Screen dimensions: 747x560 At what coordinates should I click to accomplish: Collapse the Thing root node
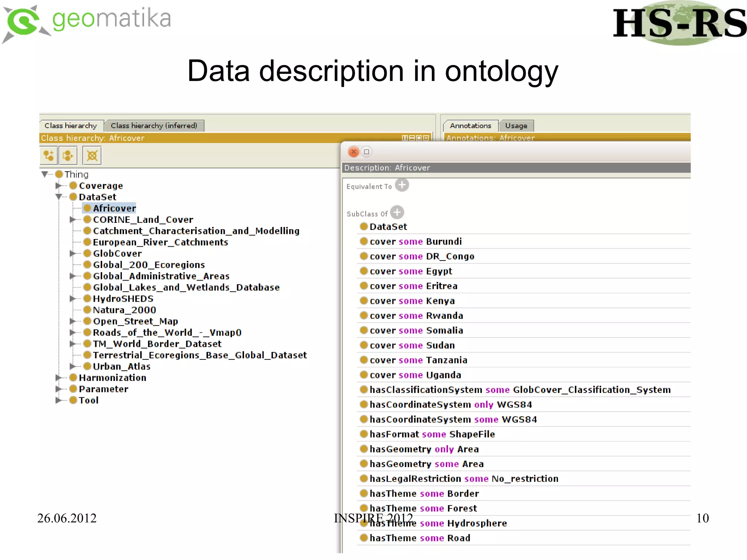tap(45, 174)
